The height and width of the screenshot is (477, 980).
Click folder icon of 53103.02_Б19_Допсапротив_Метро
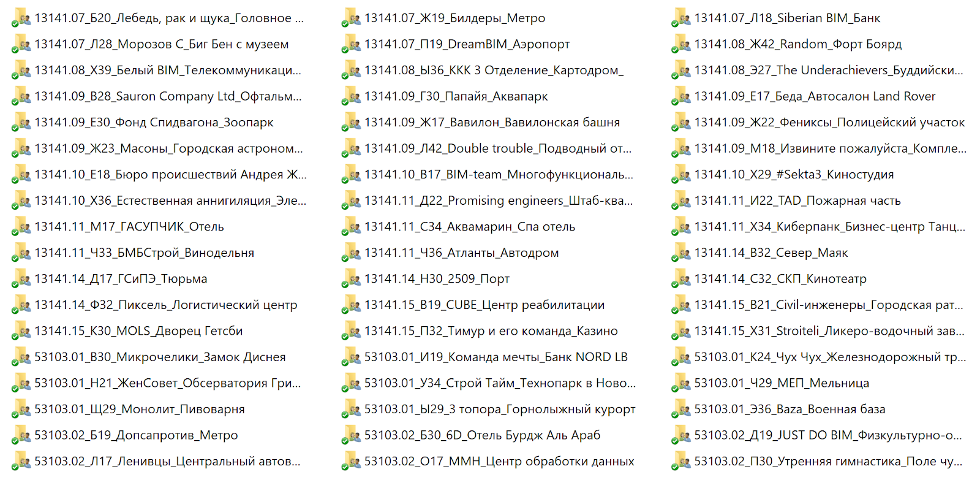21,435
